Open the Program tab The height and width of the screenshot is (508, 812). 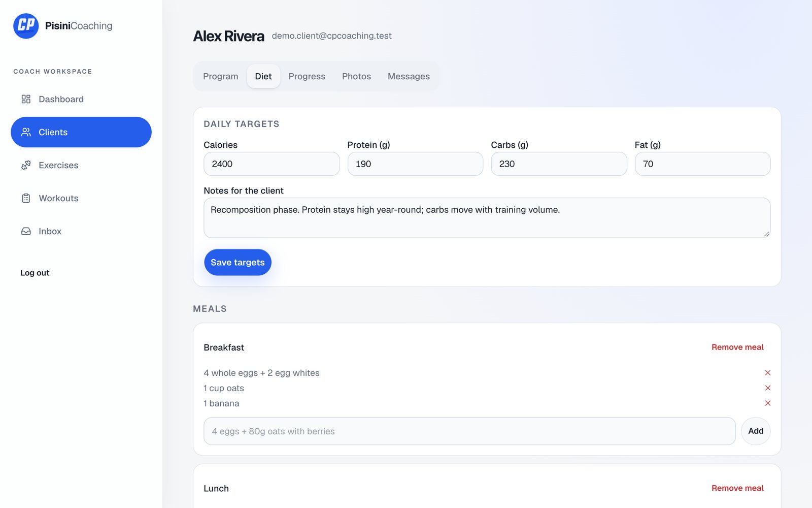coord(220,76)
